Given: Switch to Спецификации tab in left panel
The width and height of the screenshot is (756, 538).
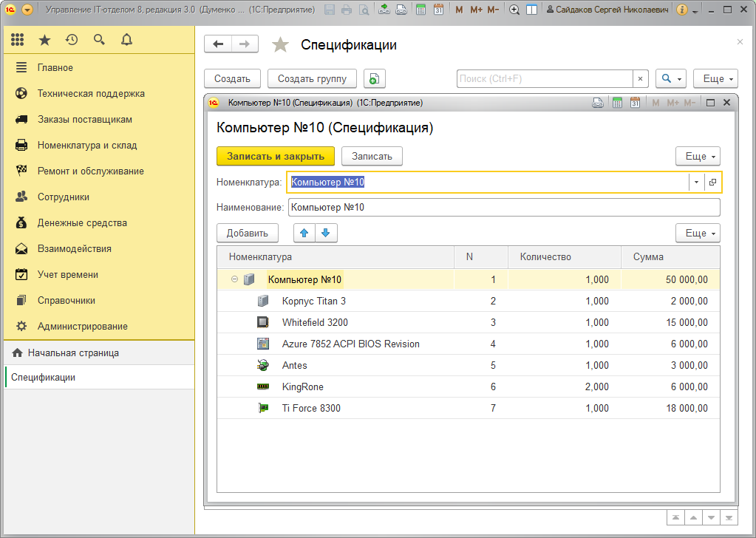Looking at the screenshot, I should (x=99, y=378).
